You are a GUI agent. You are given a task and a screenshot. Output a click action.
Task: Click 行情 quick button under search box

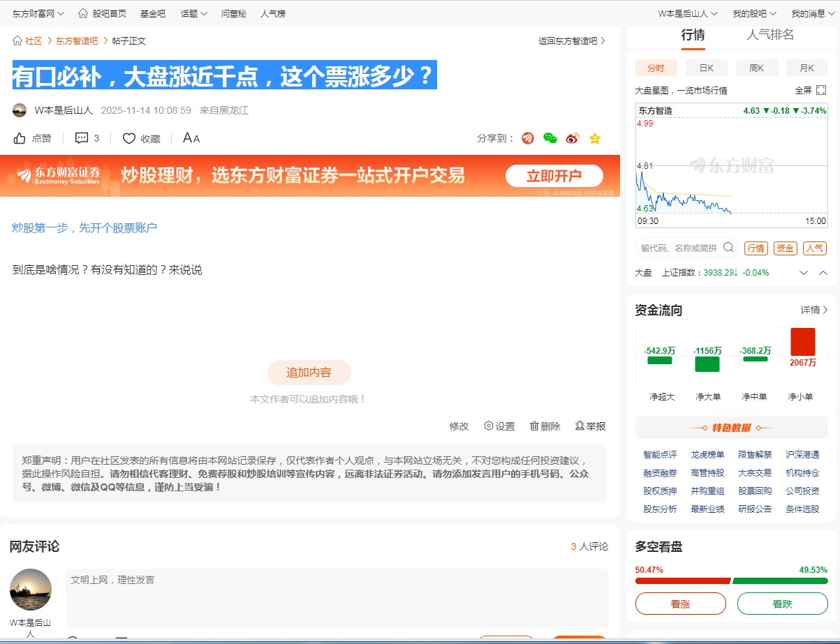click(756, 248)
